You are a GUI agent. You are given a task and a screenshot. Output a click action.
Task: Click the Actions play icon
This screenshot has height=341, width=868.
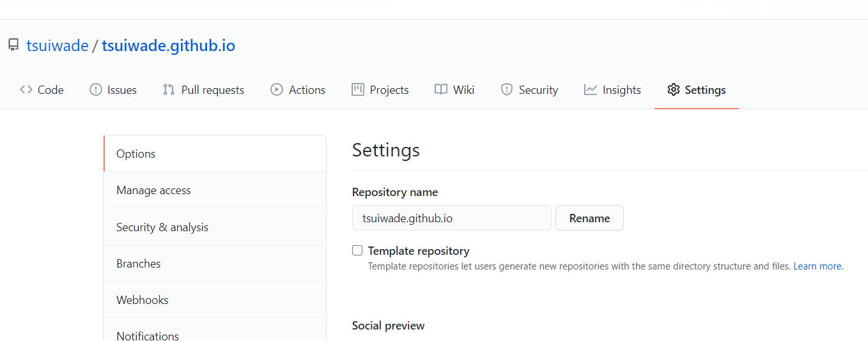point(277,89)
